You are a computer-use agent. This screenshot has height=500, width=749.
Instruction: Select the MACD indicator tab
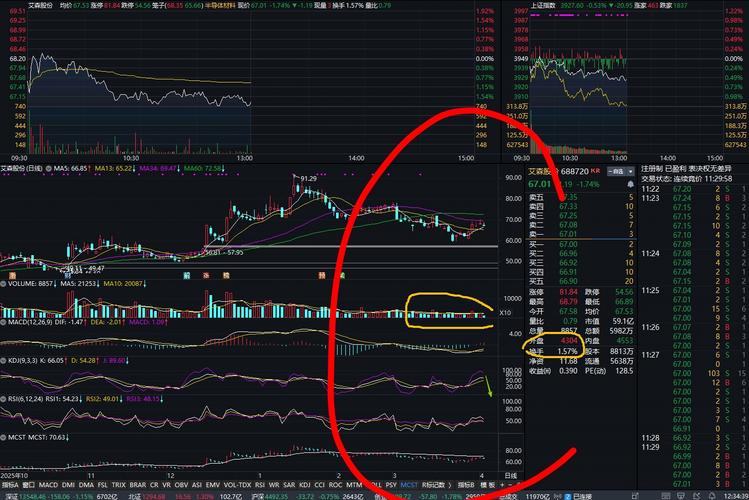coord(48,485)
